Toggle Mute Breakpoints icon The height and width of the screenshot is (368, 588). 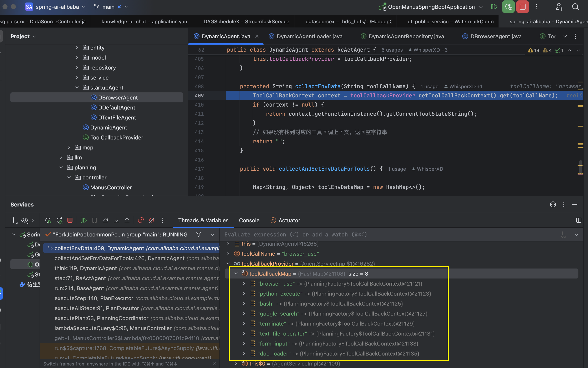pyautogui.click(x=151, y=220)
